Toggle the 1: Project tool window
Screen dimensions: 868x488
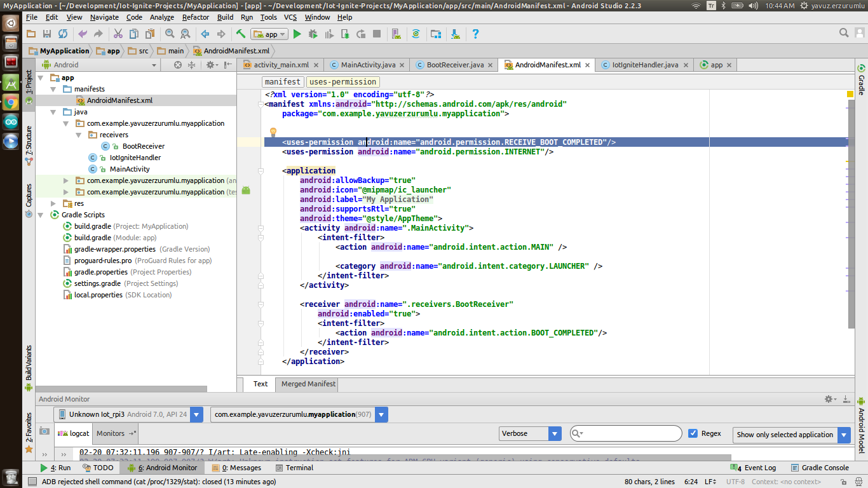coord(29,83)
